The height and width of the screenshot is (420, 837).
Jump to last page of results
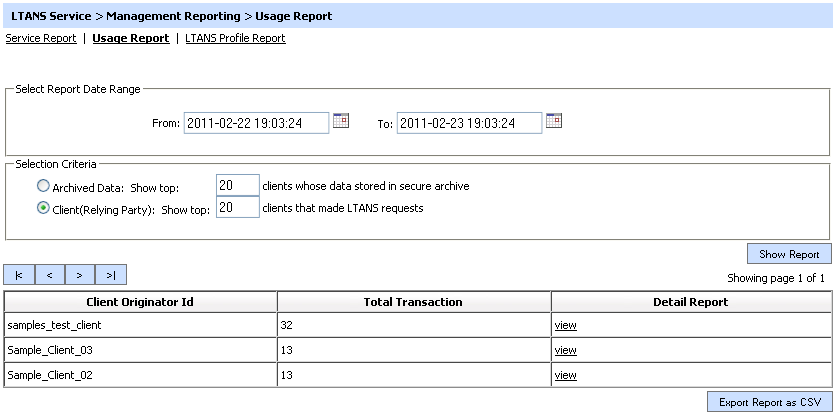pyautogui.click(x=111, y=275)
